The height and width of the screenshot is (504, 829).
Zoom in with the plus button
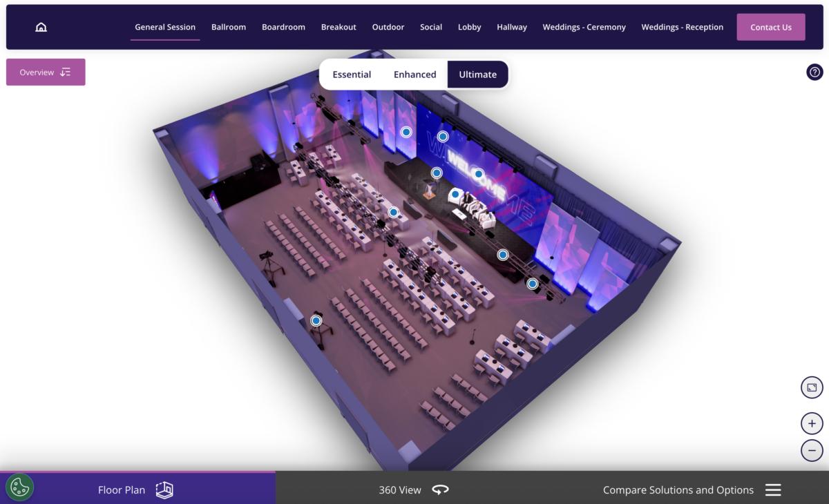pos(812,423)
